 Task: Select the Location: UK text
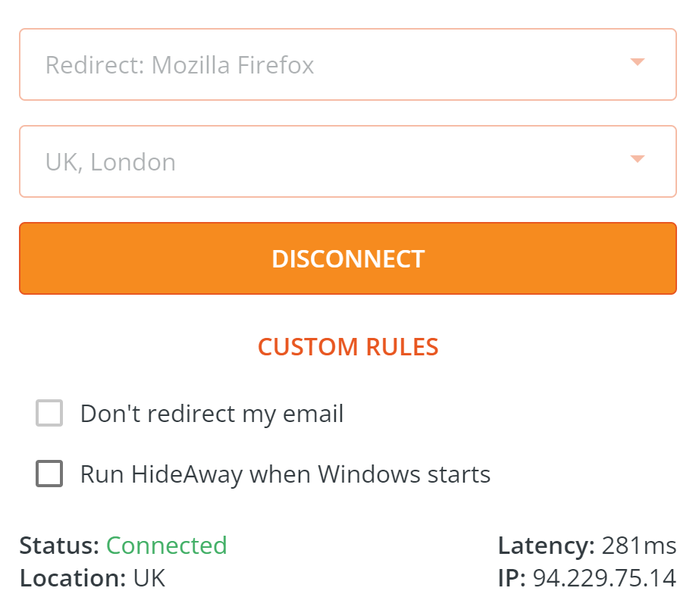click(x=92, y=578)
